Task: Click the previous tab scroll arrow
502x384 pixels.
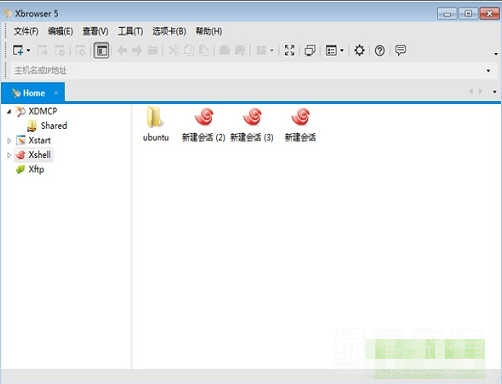Action: click(471, 91)
